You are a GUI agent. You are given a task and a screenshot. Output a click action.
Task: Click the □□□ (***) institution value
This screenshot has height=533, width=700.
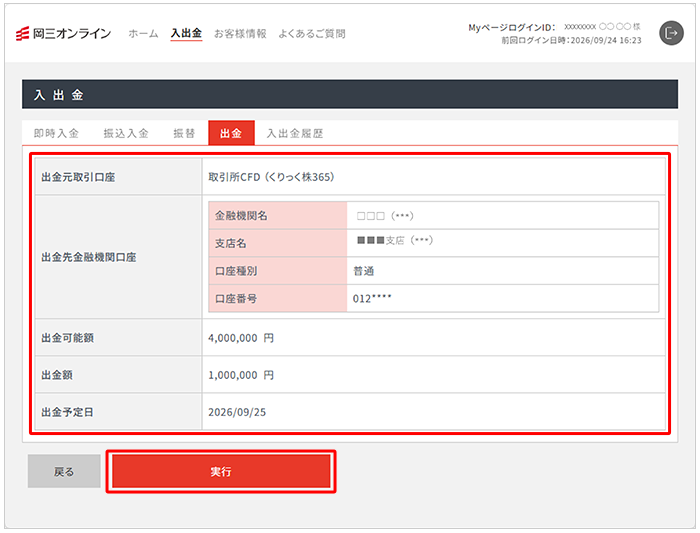(x=385, y=216)
